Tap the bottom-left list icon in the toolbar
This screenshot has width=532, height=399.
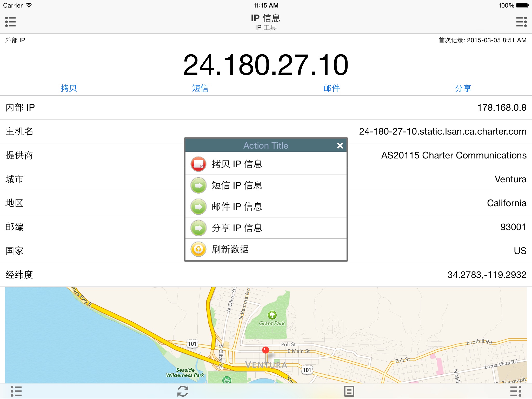tap(16, 391)
